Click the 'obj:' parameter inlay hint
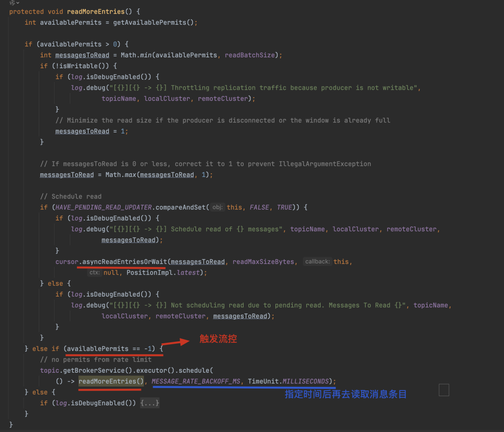504x432 pixels. [217, 207]
